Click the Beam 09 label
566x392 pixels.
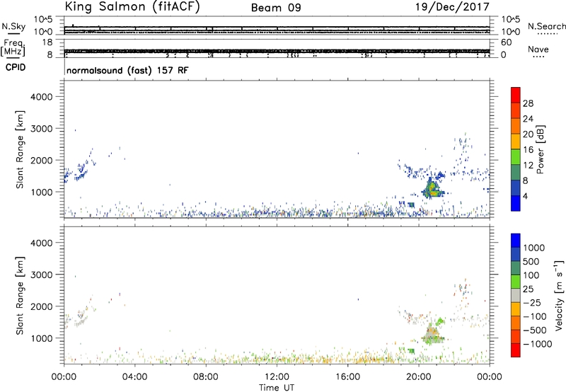point(276,8)
